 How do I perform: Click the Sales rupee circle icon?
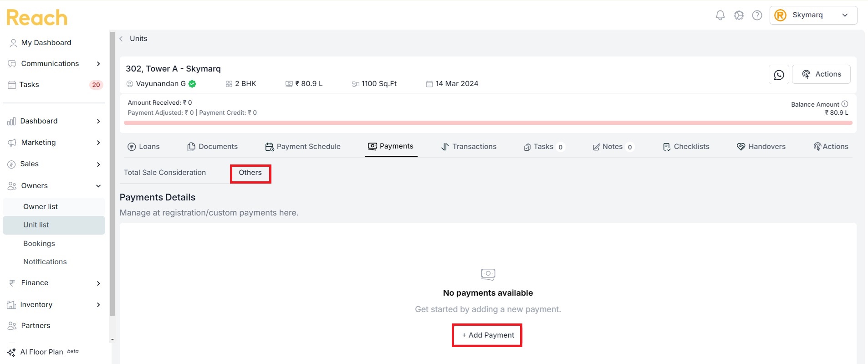(x=11, y=164)
